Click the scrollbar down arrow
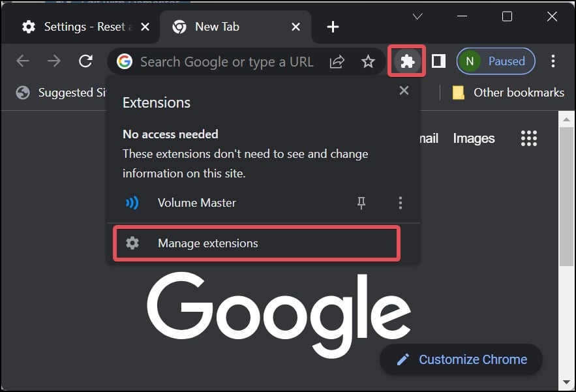 [x=566, y=382]
